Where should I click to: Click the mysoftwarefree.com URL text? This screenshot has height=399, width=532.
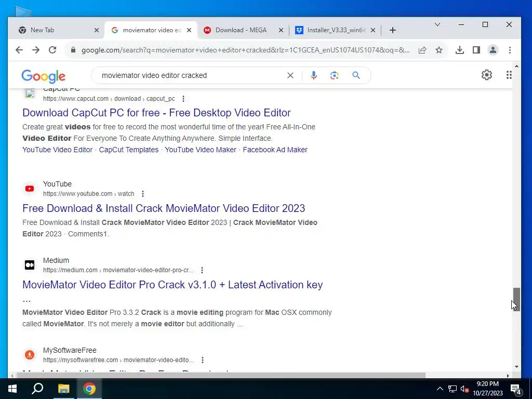(118, 360)
